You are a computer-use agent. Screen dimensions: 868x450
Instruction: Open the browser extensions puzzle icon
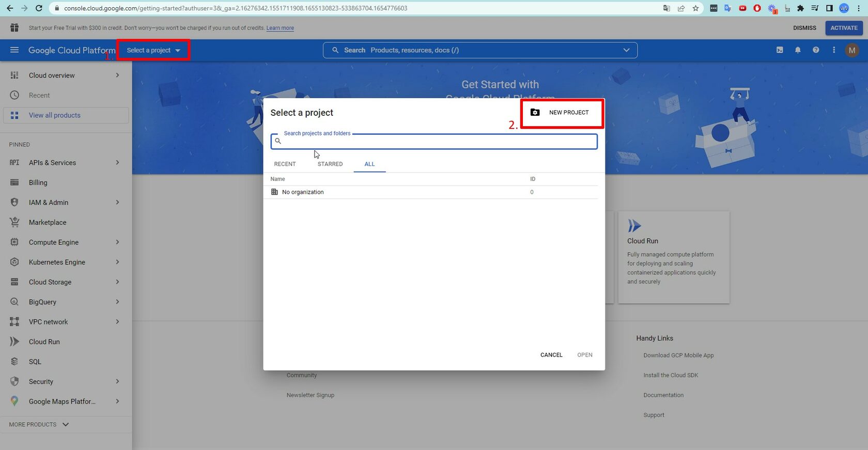pos(800,8)
